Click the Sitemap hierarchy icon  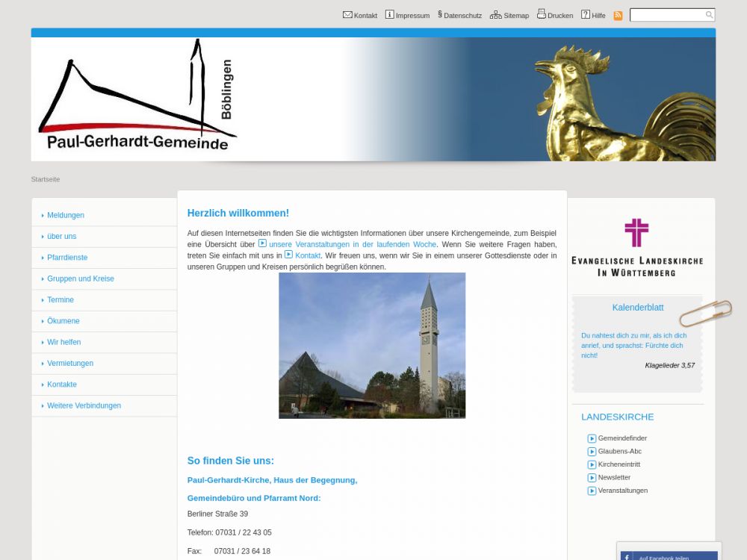point(495,14)
